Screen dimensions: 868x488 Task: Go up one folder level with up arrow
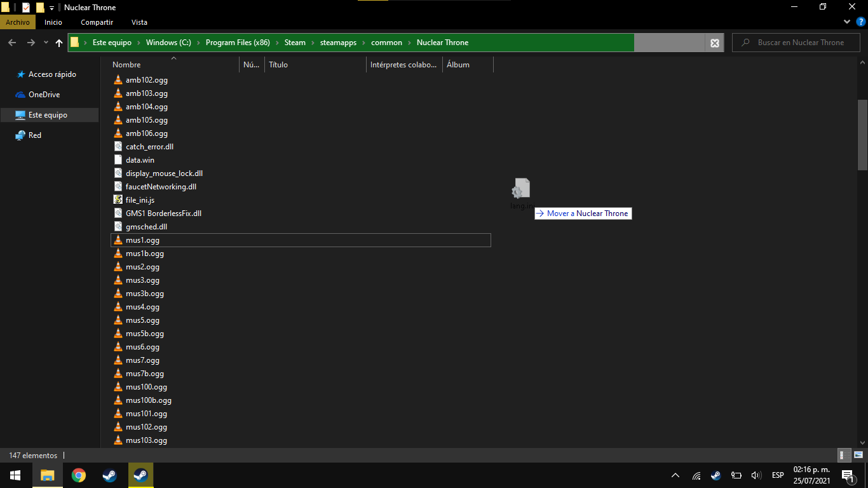[59, 43]
